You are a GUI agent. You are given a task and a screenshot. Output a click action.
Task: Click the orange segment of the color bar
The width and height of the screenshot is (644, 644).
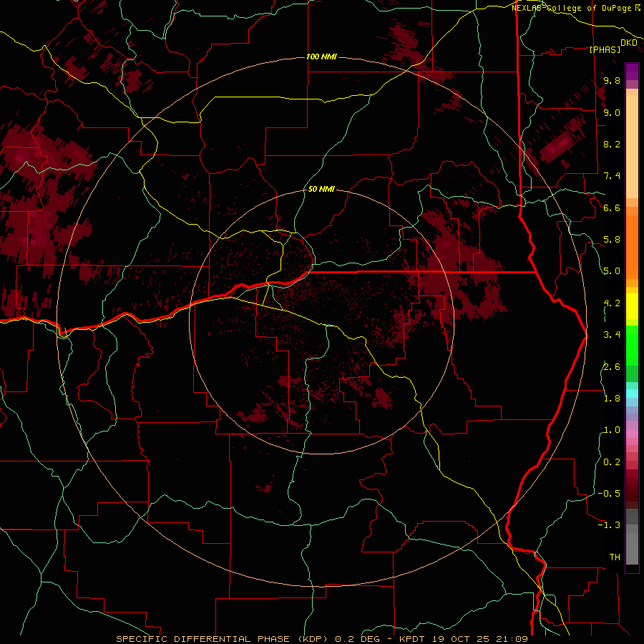[632, 246]
